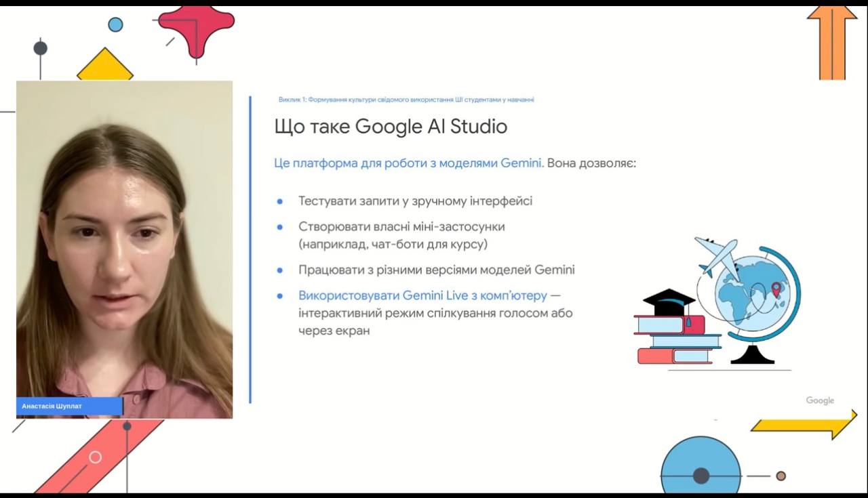Click the red four-lobed shape at top
Screen dimensions: 868x498
(195, 27)
